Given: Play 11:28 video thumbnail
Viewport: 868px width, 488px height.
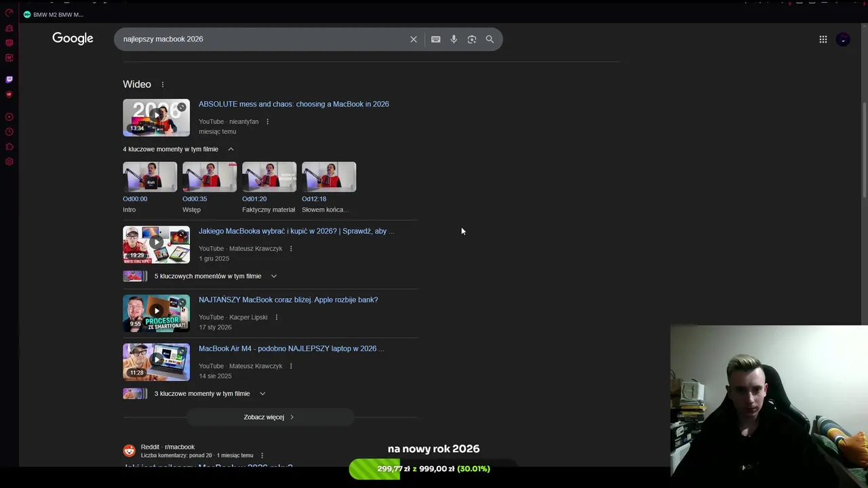Looking at the screenshot, I should (x=156, y=362).
